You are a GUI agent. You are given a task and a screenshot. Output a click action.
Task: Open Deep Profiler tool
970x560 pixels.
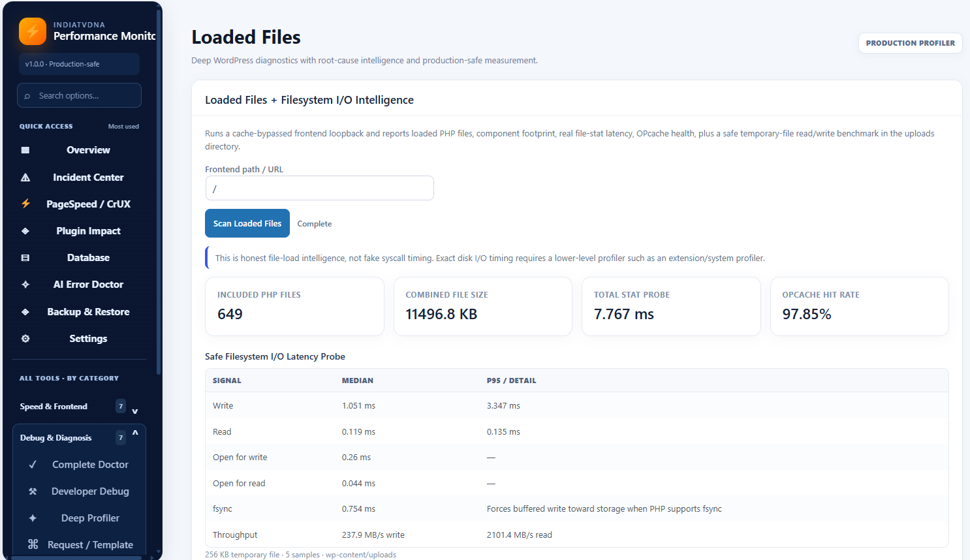pyautogui.click(x=79, y=518)
